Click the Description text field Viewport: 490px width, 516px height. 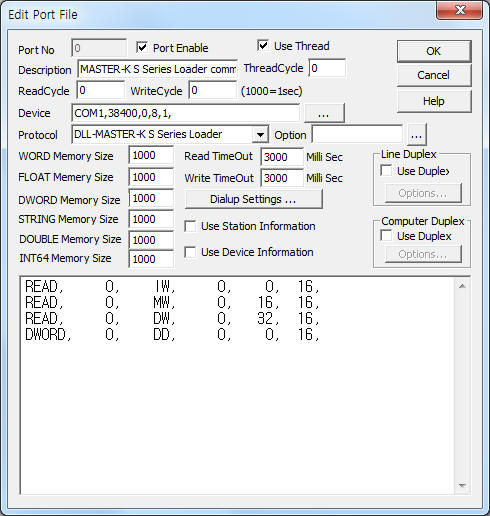pos(157,69)
